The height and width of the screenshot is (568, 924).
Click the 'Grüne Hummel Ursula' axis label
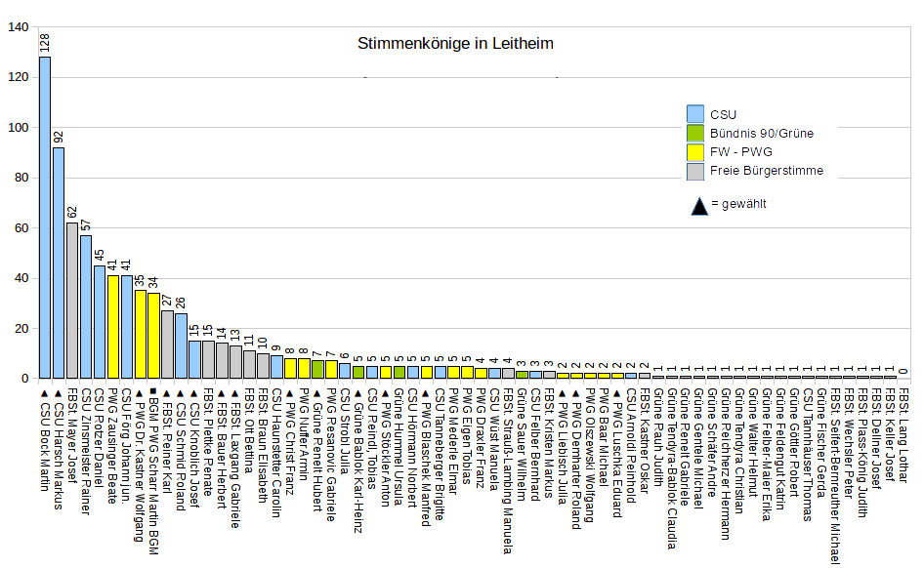click(399, 447)
